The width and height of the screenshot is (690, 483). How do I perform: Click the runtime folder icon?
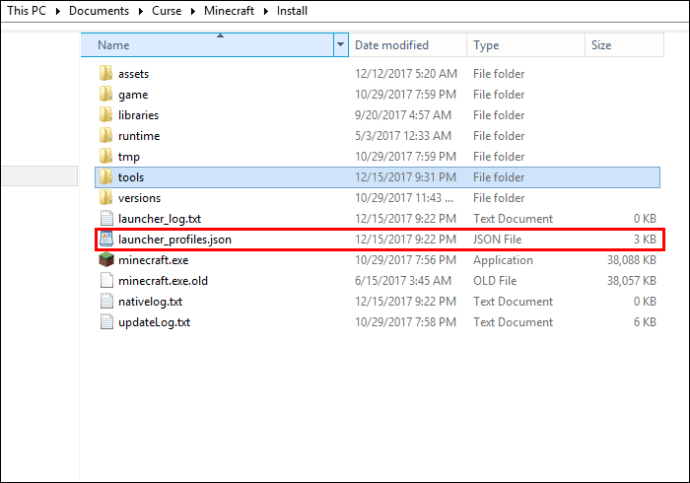pyautogui.click(x=107, y=136)
